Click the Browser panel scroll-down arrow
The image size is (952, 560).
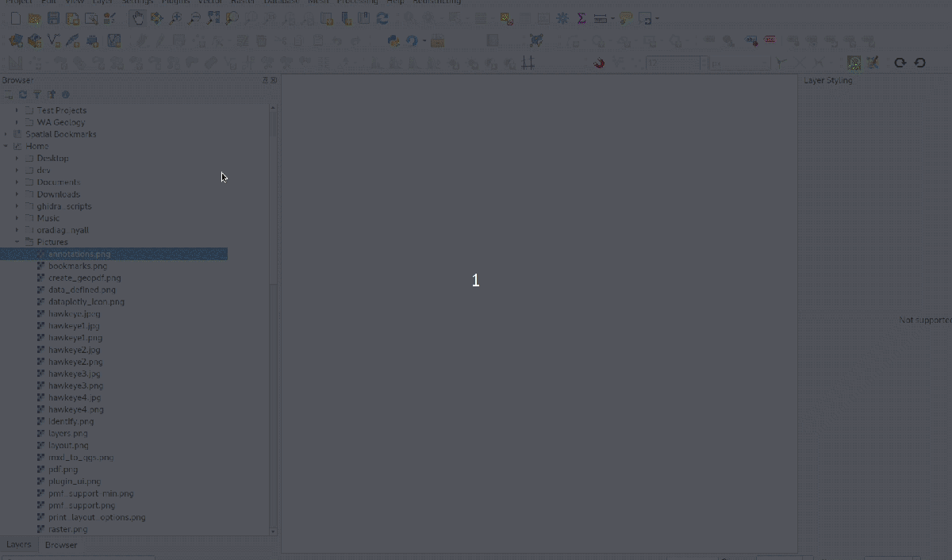[274, 531]
